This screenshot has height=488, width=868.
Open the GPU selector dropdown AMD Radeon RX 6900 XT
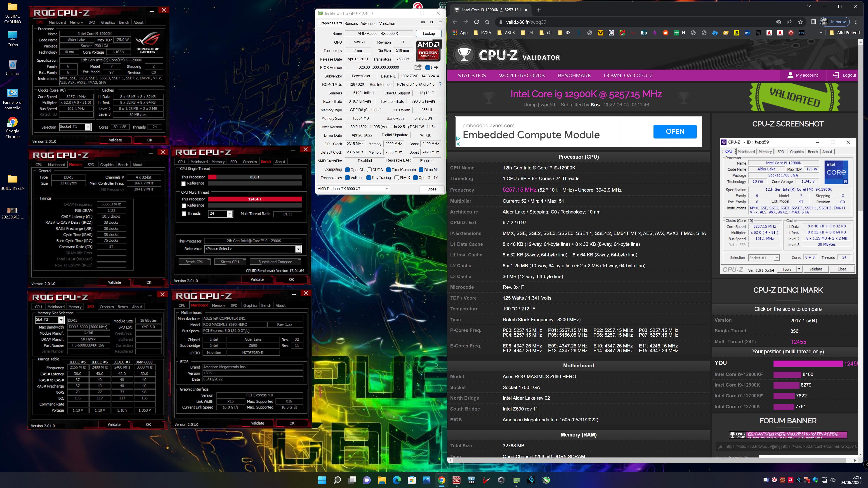(x=353, y=189)
